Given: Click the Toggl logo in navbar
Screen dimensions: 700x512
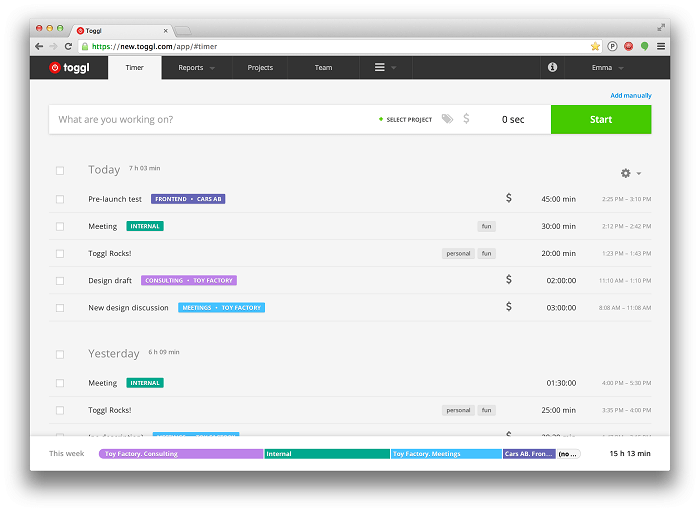Looking at the screenshot, I should point(69,67).
